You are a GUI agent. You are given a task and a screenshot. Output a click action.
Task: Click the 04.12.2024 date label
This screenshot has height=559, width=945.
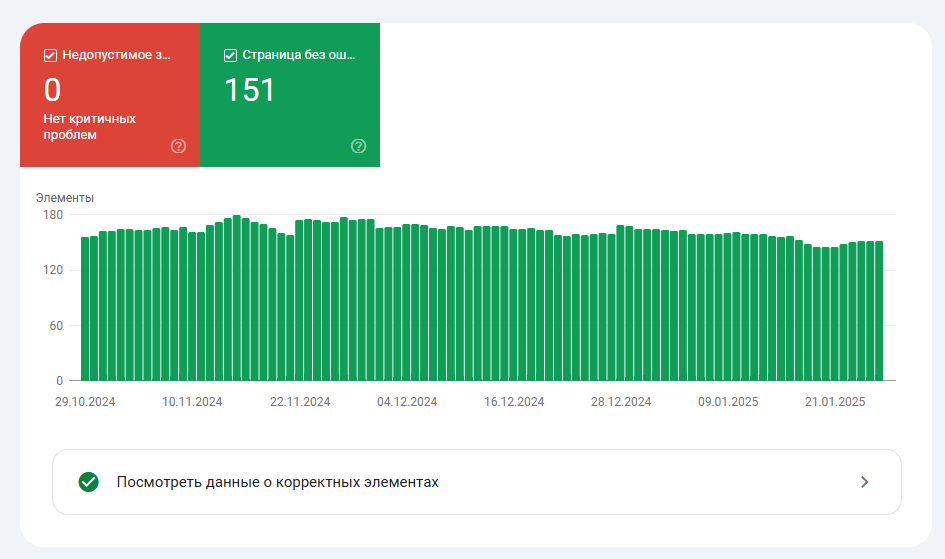click(407, 402)
